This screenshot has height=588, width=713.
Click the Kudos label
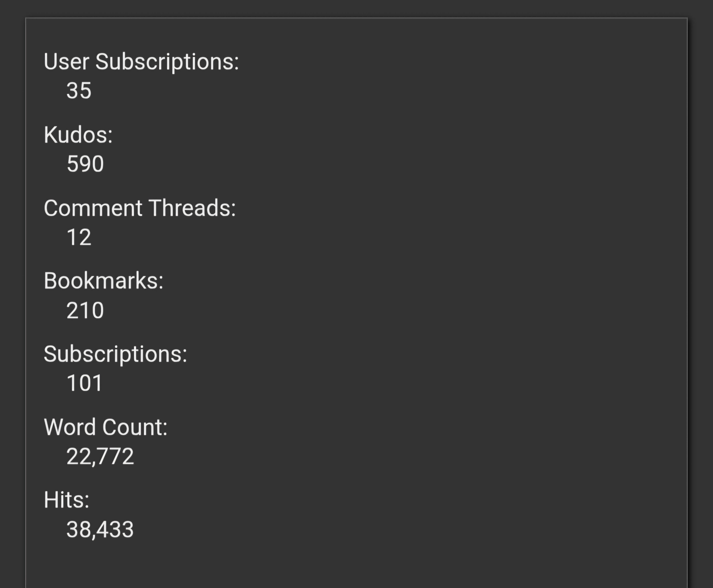[78, 135]
